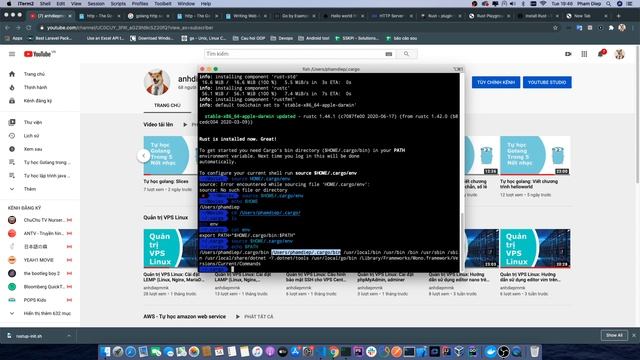Open POPS Kids channel
This screenshot has width=640, height=360.
(35, 300)
